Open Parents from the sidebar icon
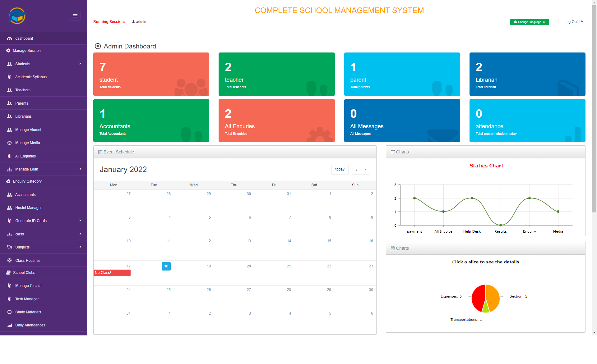The image size is (597, 364). (9, 103)
